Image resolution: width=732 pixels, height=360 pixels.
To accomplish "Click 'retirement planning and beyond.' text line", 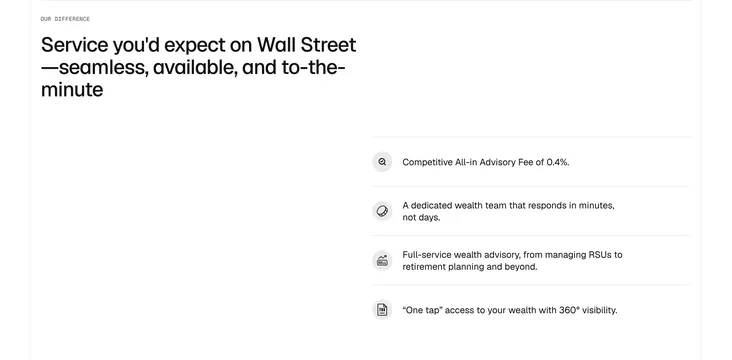I will coord(470,267).
